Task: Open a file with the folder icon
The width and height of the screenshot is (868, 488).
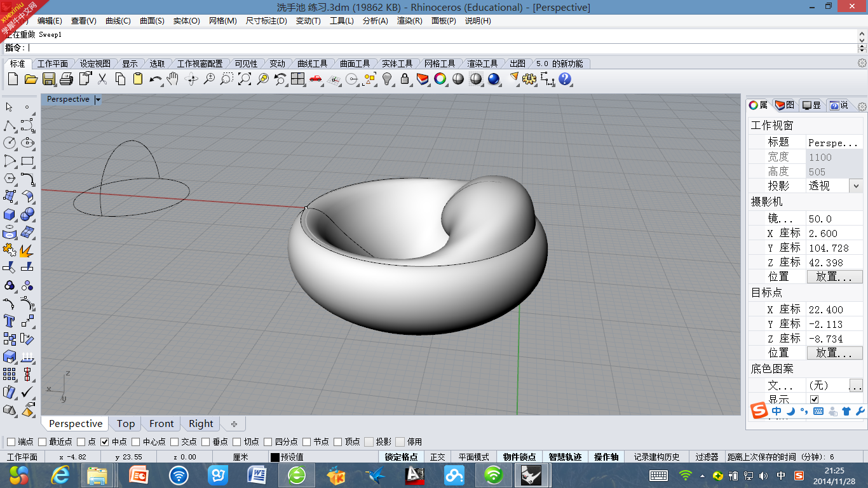Action: tap(31, 79)
